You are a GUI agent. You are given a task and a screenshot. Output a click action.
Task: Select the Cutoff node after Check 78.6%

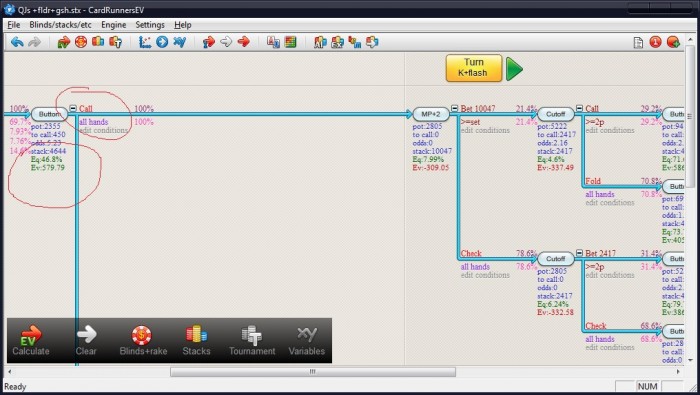(x=555, y=259)
